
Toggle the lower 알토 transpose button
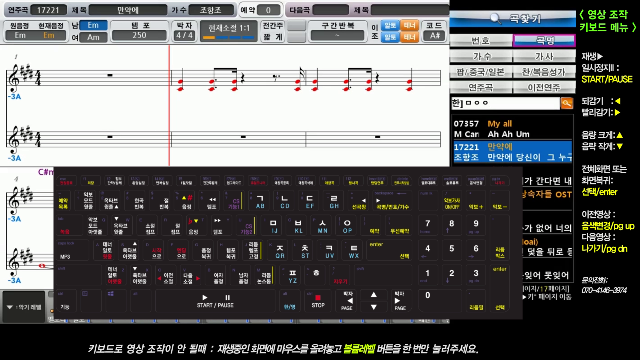point(390,37)
